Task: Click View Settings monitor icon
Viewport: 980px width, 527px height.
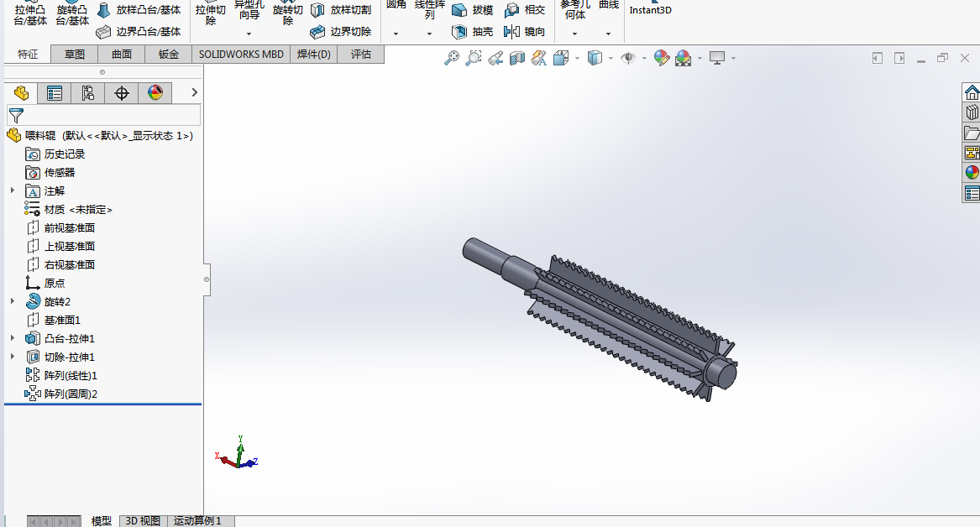Action: tap(717, 58)
